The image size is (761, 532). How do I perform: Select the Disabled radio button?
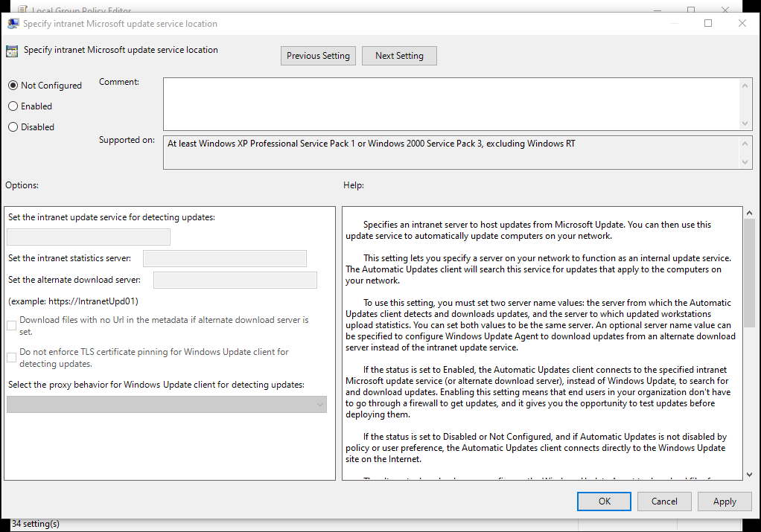[13, 127]
